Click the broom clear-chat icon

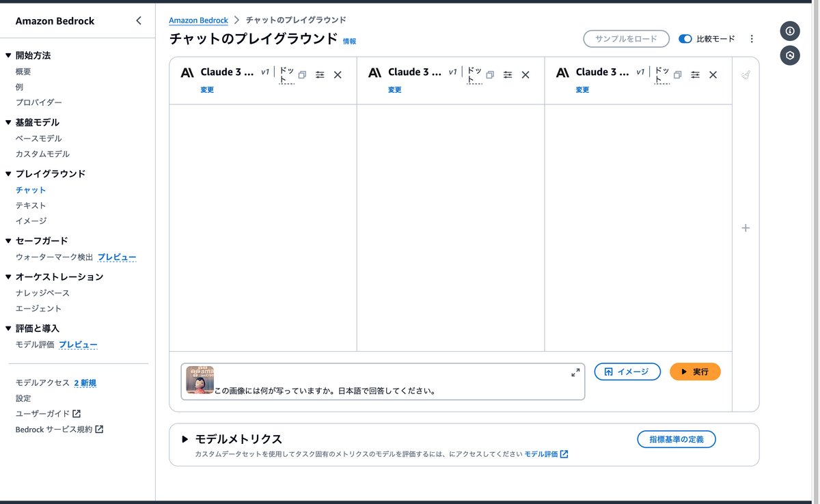pos(746,75)
